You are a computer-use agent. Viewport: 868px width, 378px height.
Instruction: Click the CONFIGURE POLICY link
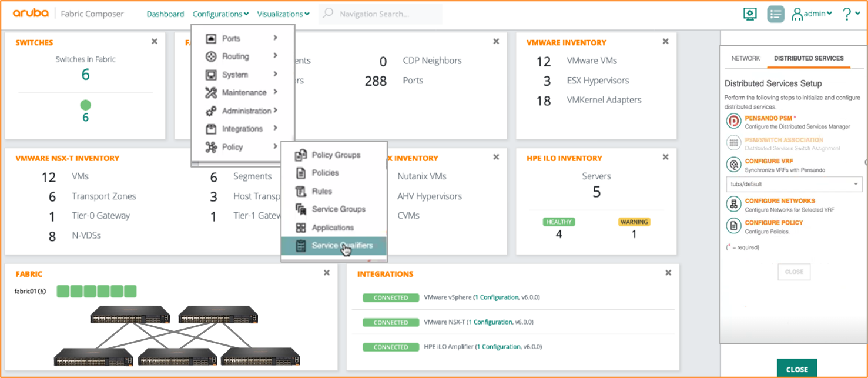coord(774,223)
